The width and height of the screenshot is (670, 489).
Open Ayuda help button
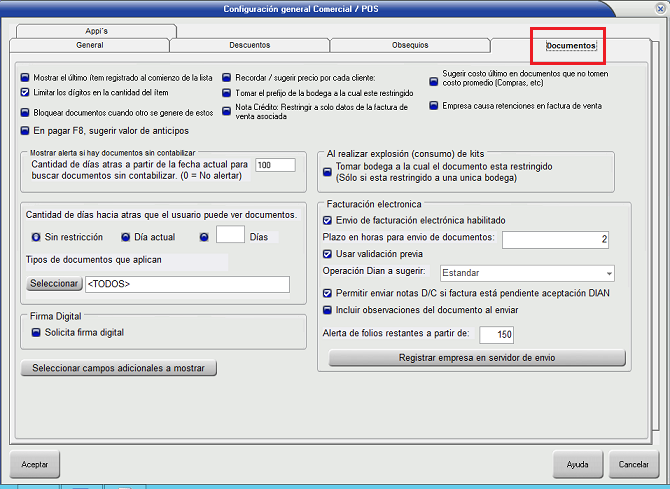pyautogui.click(x=577, y=464)
